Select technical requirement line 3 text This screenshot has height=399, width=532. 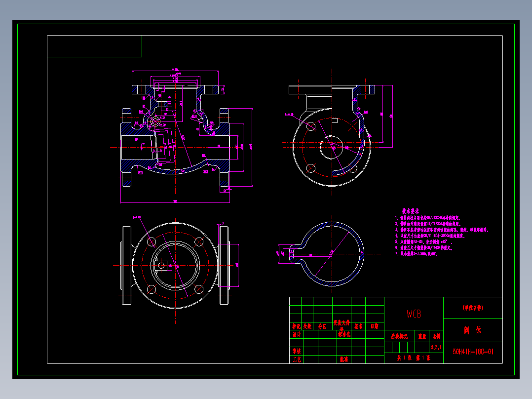point(441,230)
